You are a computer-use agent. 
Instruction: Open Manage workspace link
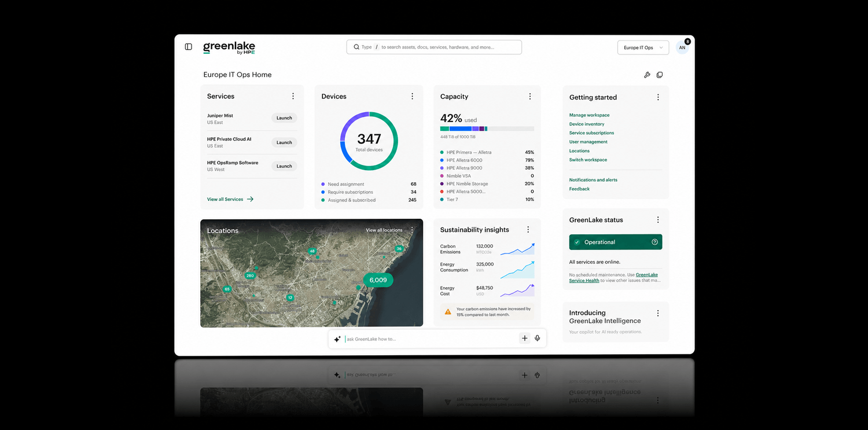589,115
